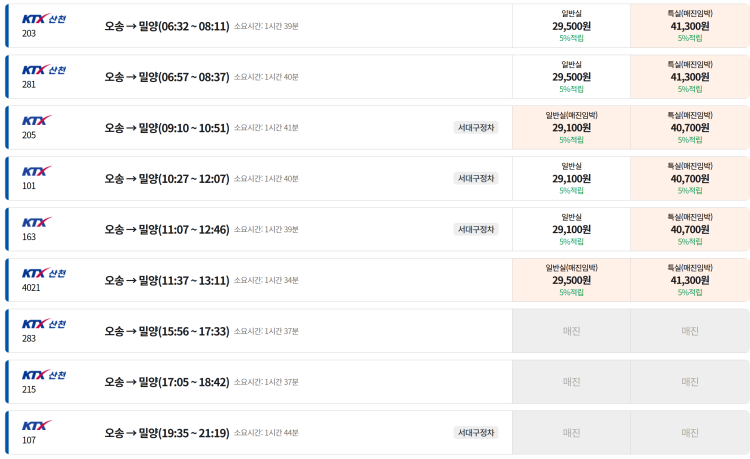Click the KTX logo for train 205
This screenshot has height=459, width=750.
37,120
